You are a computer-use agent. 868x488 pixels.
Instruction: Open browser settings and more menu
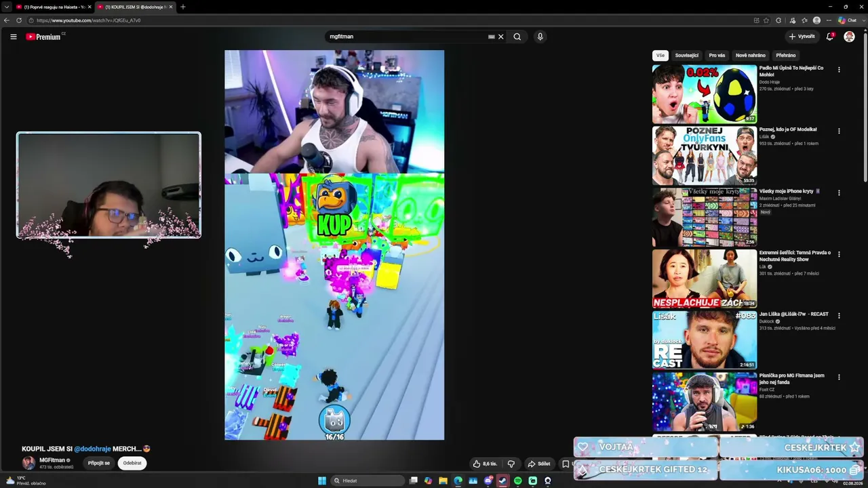pos(829,20)
